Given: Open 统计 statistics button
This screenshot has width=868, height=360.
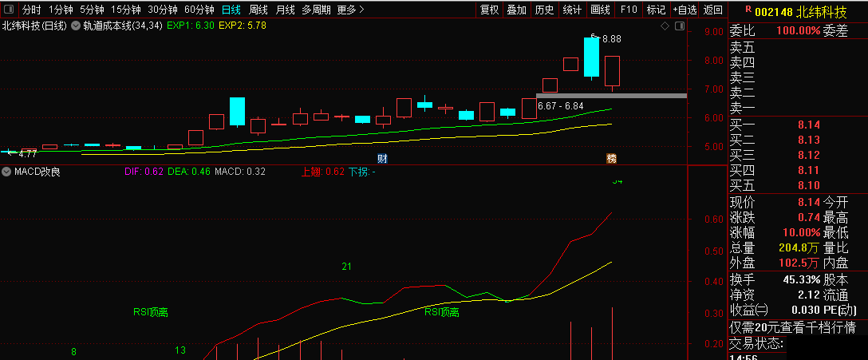Looking at the screenshot, I should coord(572,10).
